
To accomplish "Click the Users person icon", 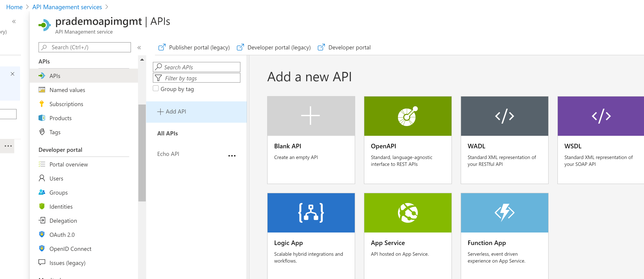I will (42, 178).
